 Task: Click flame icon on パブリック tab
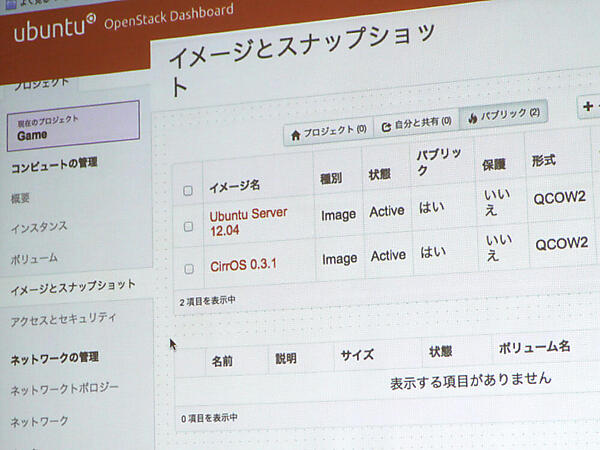473,118
